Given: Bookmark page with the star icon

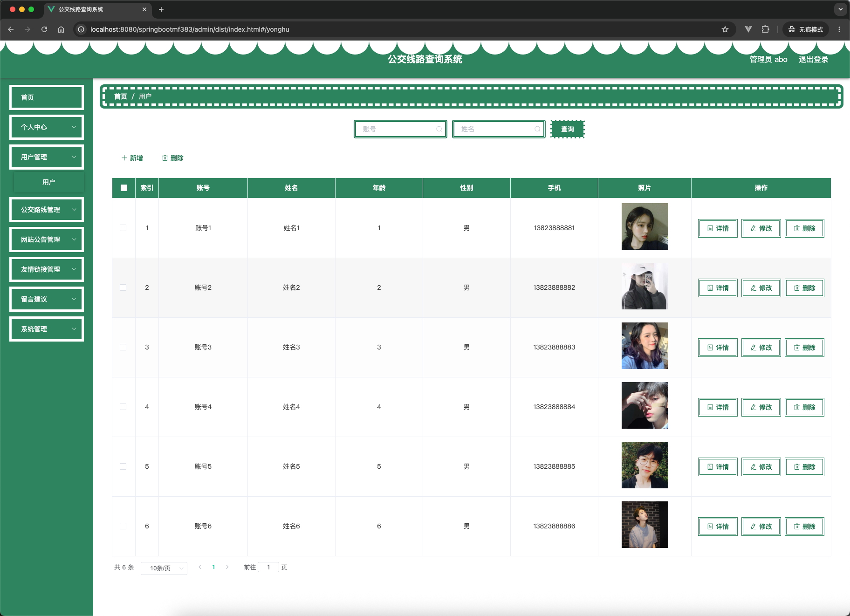Looking at the screenshot, I should point(725,29).
